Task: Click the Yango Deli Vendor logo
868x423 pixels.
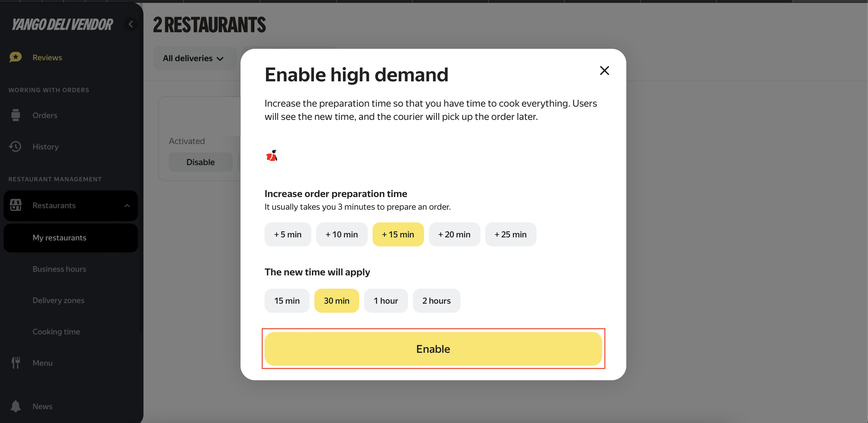Action: coord(62,25)
